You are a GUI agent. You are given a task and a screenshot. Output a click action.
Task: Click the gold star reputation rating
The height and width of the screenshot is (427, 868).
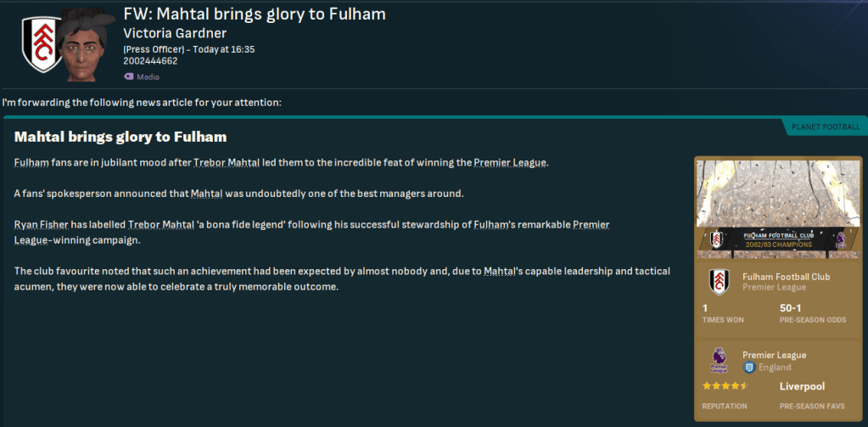coord(725,386)
